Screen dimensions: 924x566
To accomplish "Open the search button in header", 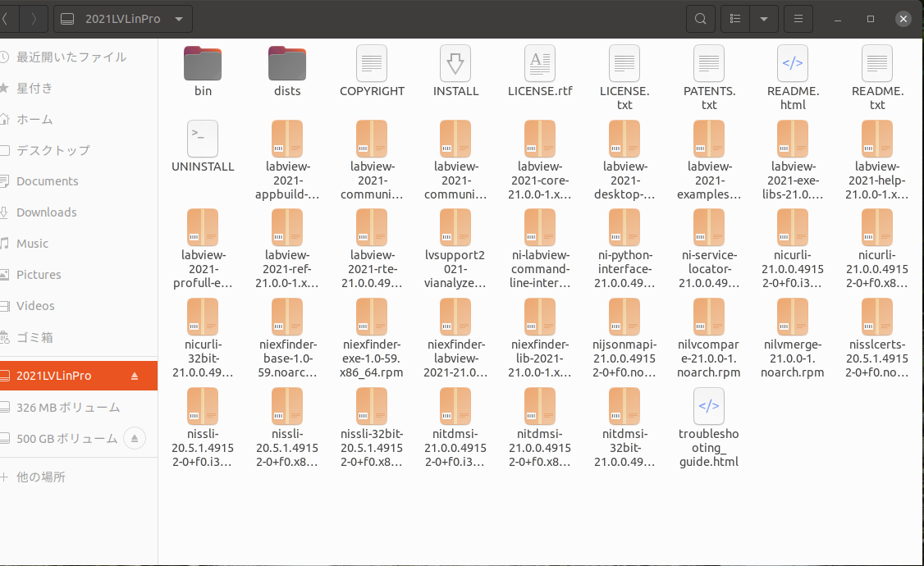I will coord(701,19).
